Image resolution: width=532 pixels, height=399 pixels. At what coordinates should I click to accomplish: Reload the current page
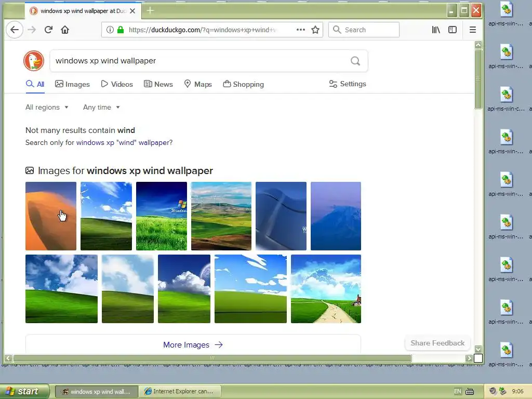click(48, 30)
